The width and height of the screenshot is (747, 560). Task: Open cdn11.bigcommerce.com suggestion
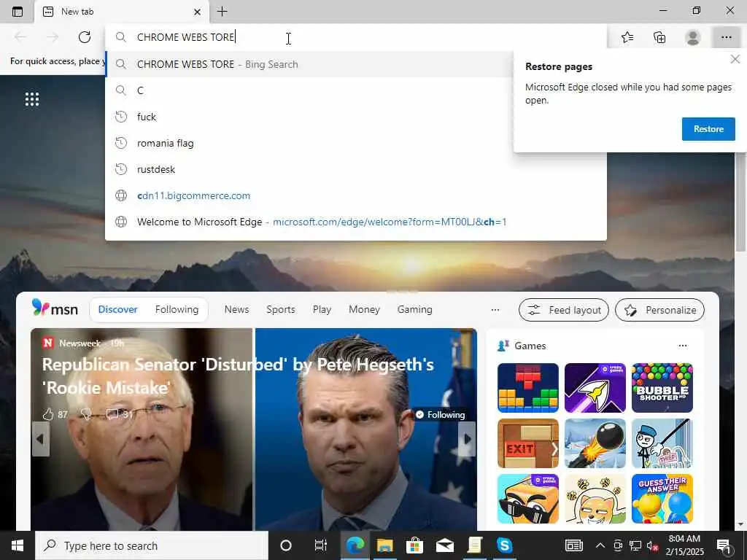[x=356, y=195]
